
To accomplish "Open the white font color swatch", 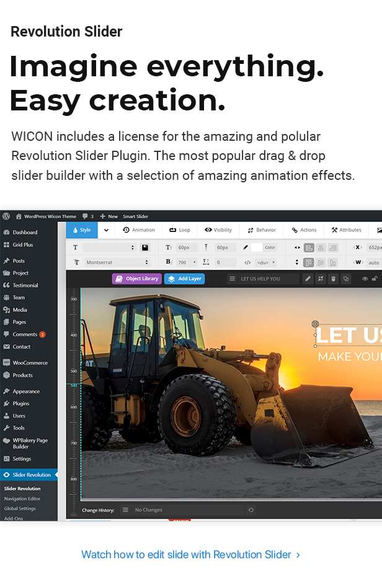I will [256, 247].
